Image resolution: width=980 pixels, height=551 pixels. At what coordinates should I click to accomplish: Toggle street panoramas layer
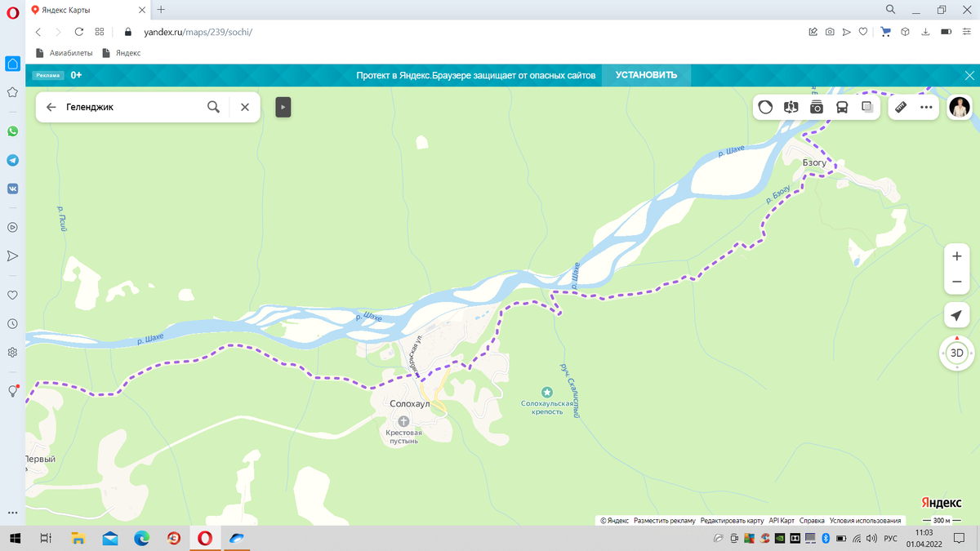(x=791, y=107)
